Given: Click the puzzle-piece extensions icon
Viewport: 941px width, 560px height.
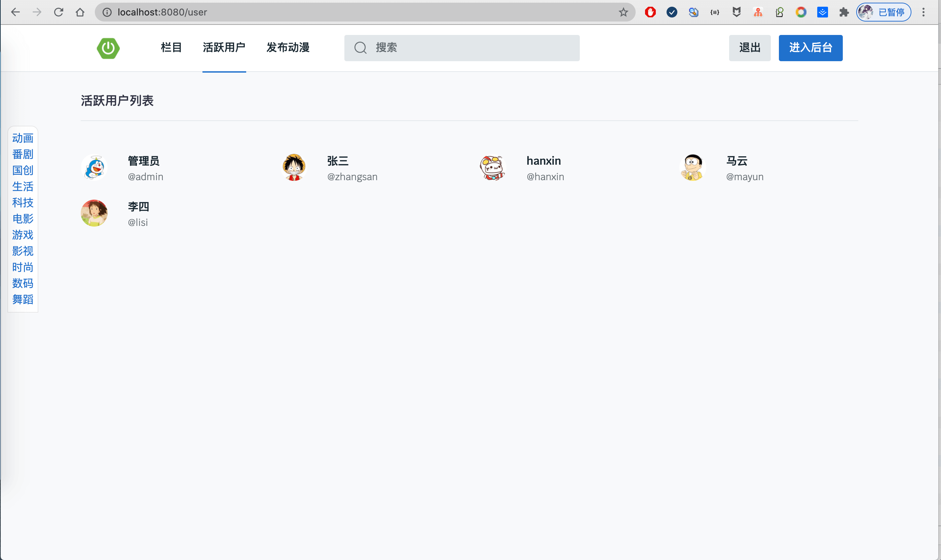Looking at the screenshot, I should tap(844, 12).
